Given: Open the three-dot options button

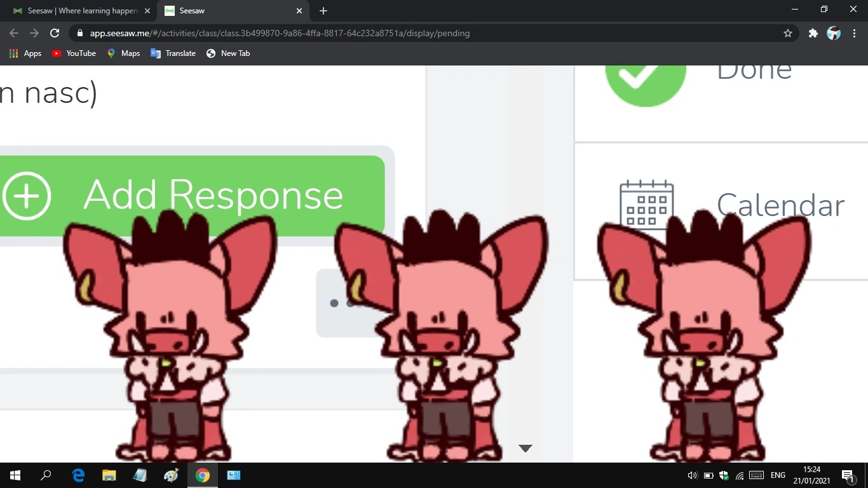Looking at the screenshot, I should (342, 303).
